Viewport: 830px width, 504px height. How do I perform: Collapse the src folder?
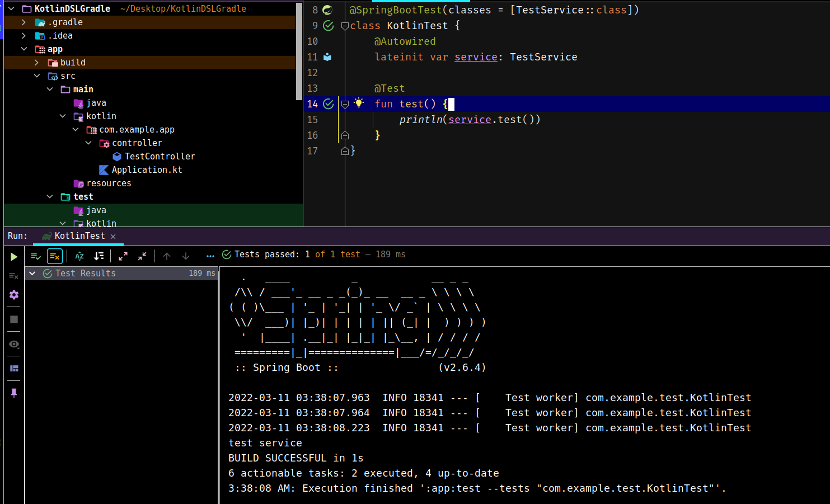click(x=36, y=76)
